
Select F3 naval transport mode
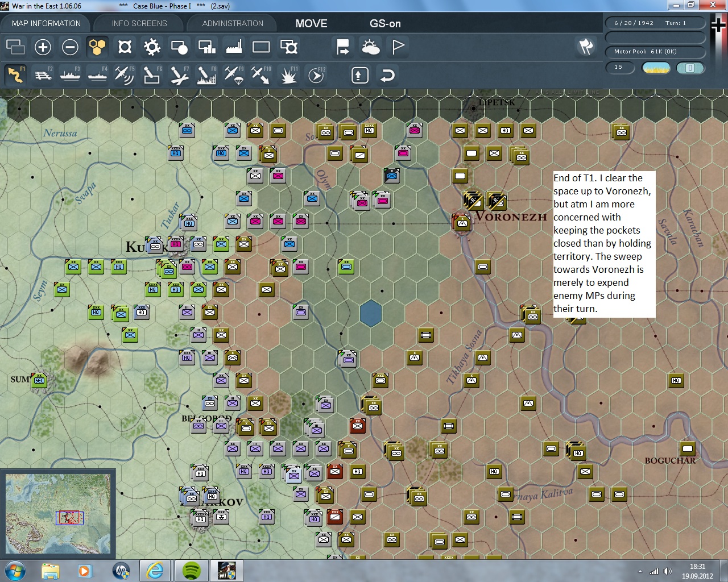(x=70, y=75)
